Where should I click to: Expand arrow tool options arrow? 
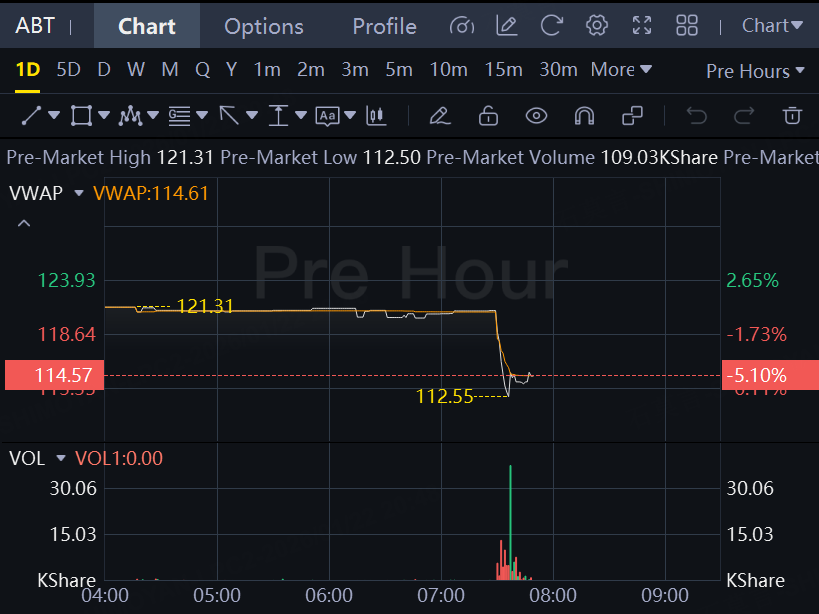(252, 115)
